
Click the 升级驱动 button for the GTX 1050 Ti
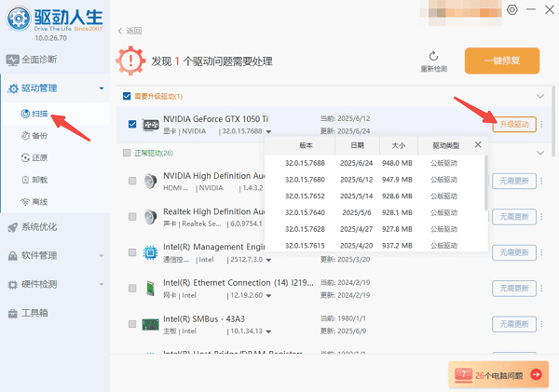[513, 125]
